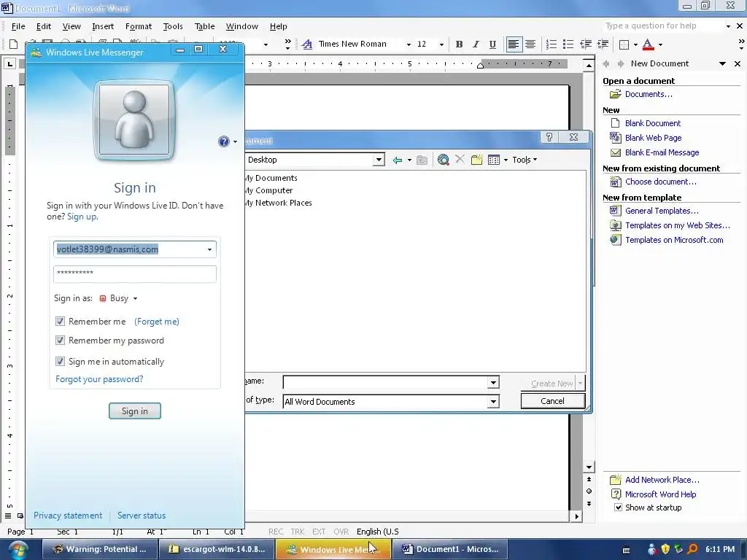
Task: Open the Styles and Formatting icon
Action: [x=307, y=44]
